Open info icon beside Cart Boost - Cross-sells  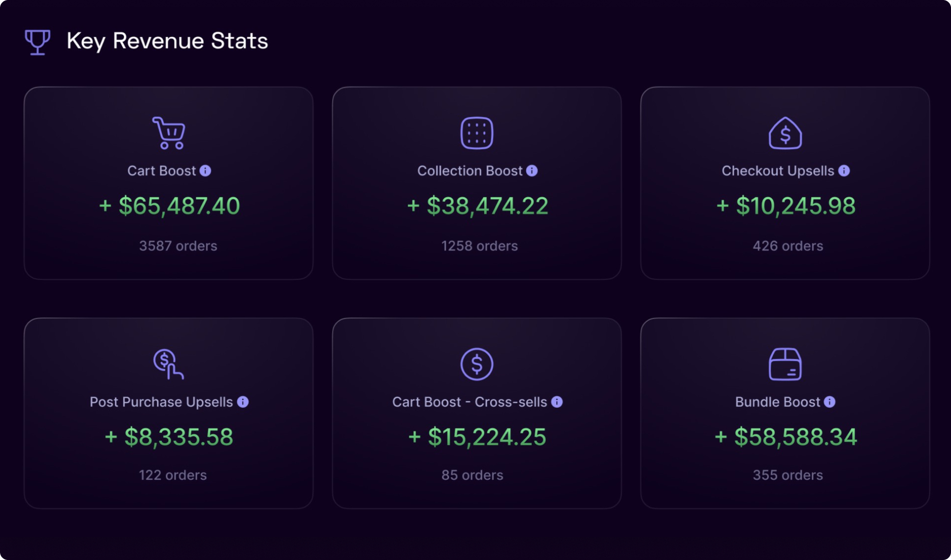557,402
